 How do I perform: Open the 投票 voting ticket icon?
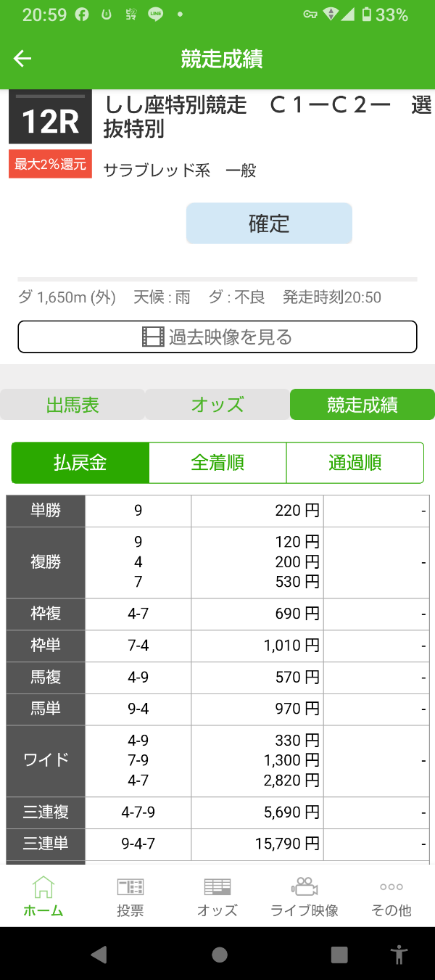(130, 886)
